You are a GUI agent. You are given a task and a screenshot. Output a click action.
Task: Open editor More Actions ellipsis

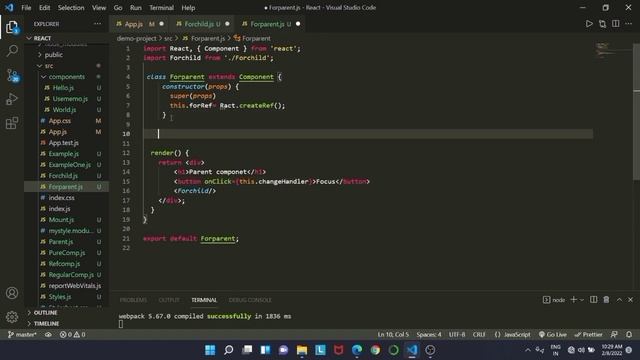629,24
